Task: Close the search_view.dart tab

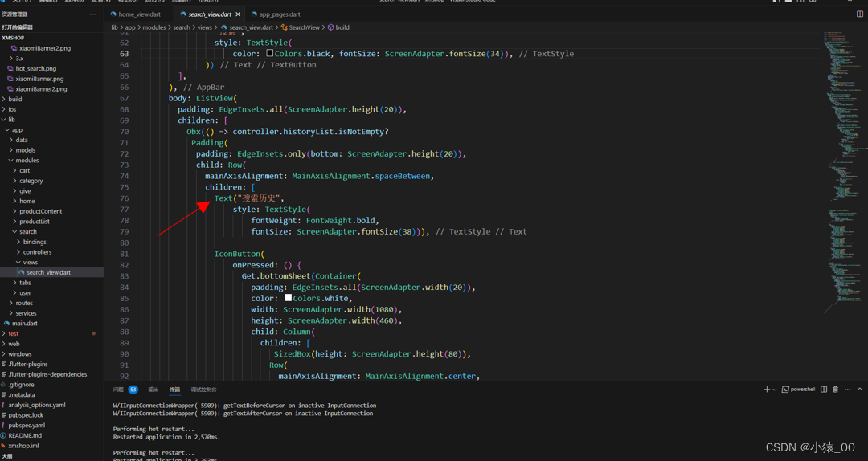Action: coord(238,14)
